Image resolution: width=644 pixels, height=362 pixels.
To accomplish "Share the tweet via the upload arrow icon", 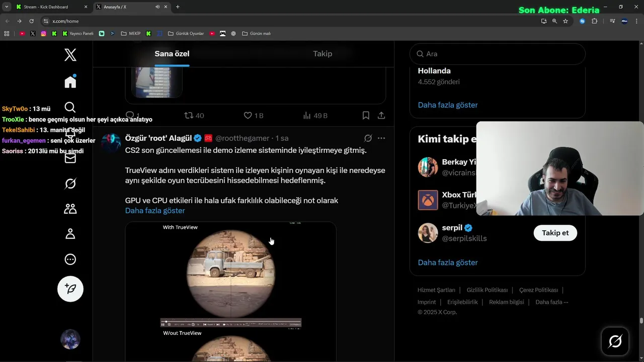I will [x=381, y=115].
